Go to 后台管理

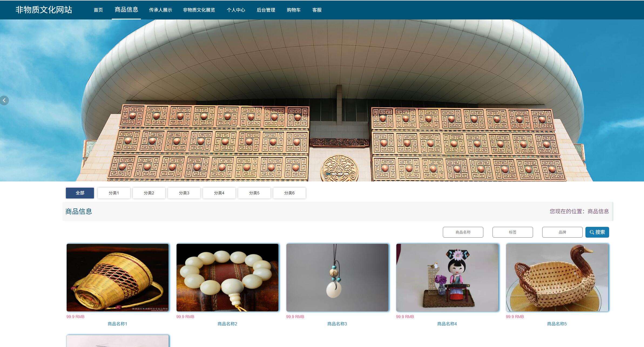pos(266,10)
